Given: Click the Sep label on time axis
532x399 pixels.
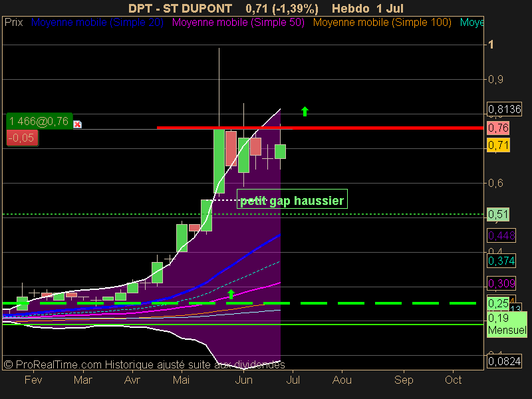Looking at the screenshot, I should coord(404,380).
